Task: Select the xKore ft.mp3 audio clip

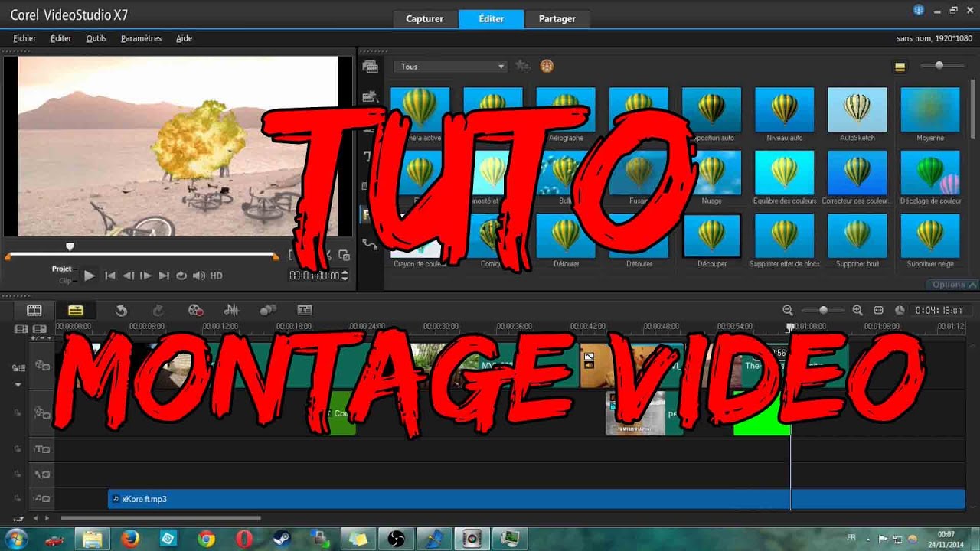Action: point(536,499)
